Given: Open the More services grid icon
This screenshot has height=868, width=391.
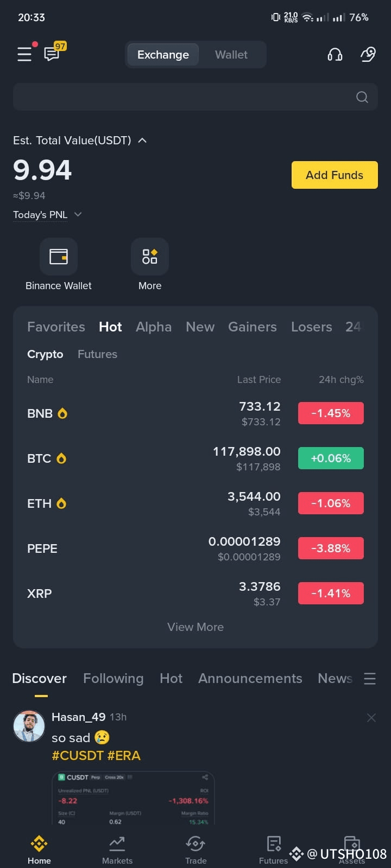Looking at the screenshot, I should click(x=150, y=256).
